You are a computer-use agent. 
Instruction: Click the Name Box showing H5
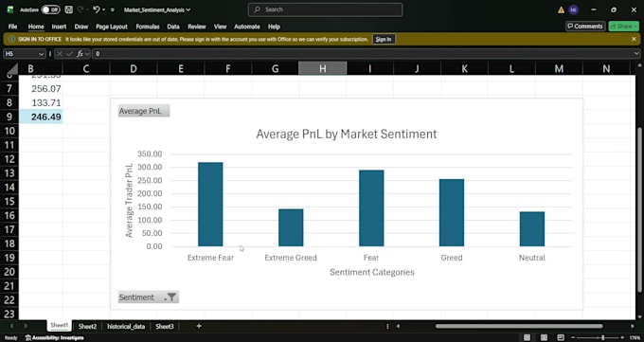click(21, 54)
